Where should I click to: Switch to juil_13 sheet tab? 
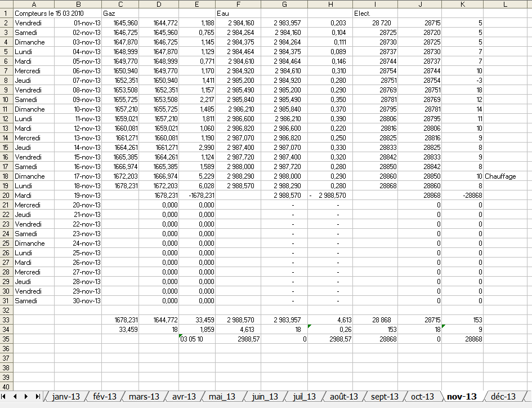coord(305,397)
